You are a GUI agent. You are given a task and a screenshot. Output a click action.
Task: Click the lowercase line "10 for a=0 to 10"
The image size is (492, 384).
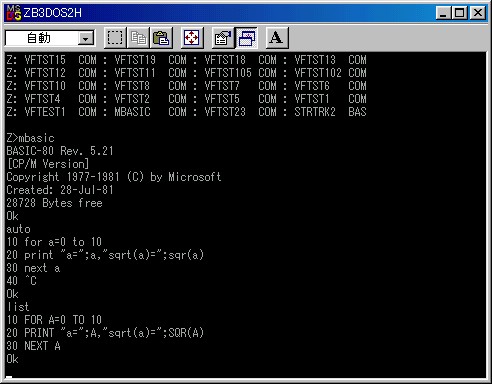click(x=54, y=242)
